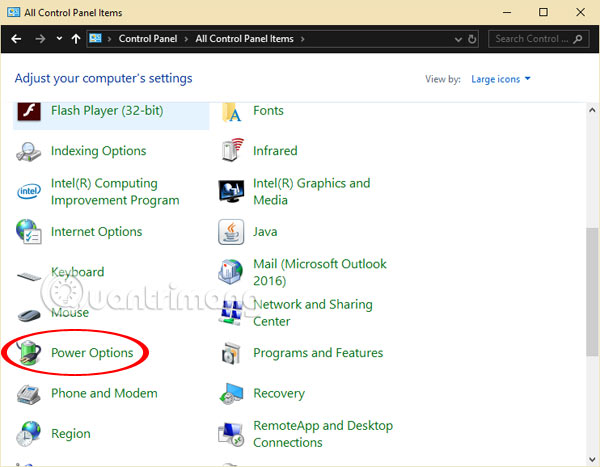Open the Programs and Features link
Image resolution: width=600 pixels, height=467 pixels.
click(x=318, y=353)
